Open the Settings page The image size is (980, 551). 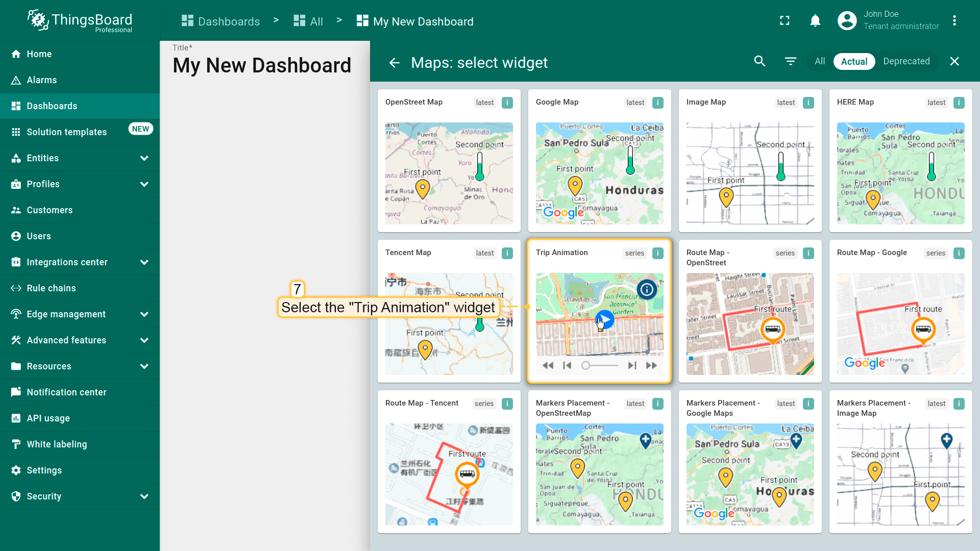80,470
